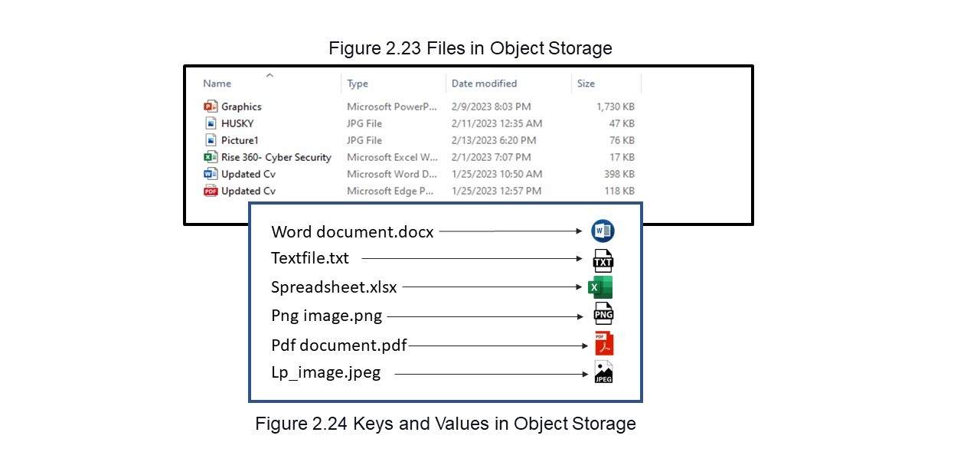
Task: Click the red PDF document icon in the diagram
Action: tap(604, 344)
